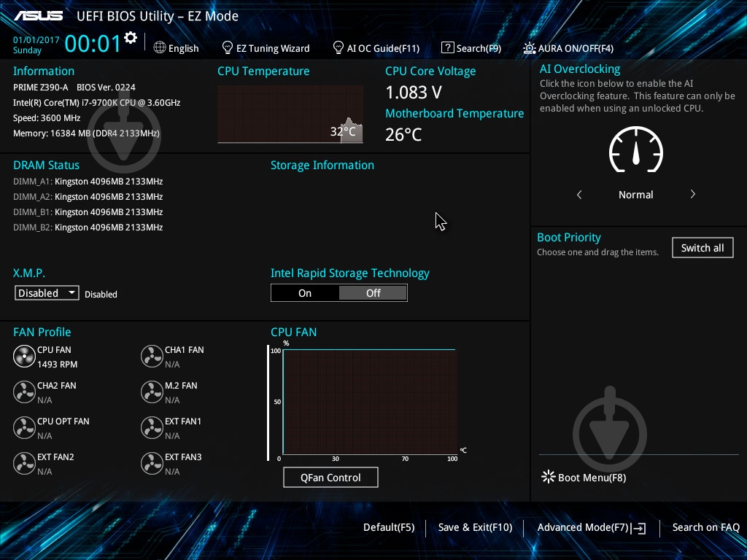The height and width of the screenshot is (560, 747).
Task: Click Save & Exit(F10)
Action: point(475,527)
